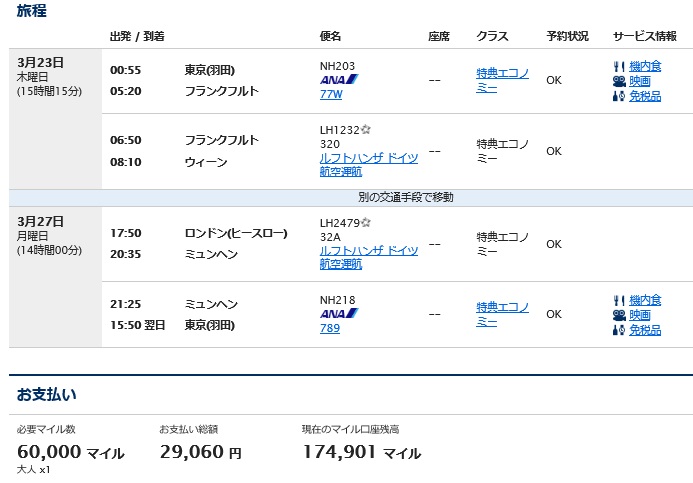Image resolution: width=693 pixels, height=483 pixels.
Task: Open the 免税品 link for NH203
Action: (x=645, y=96)
